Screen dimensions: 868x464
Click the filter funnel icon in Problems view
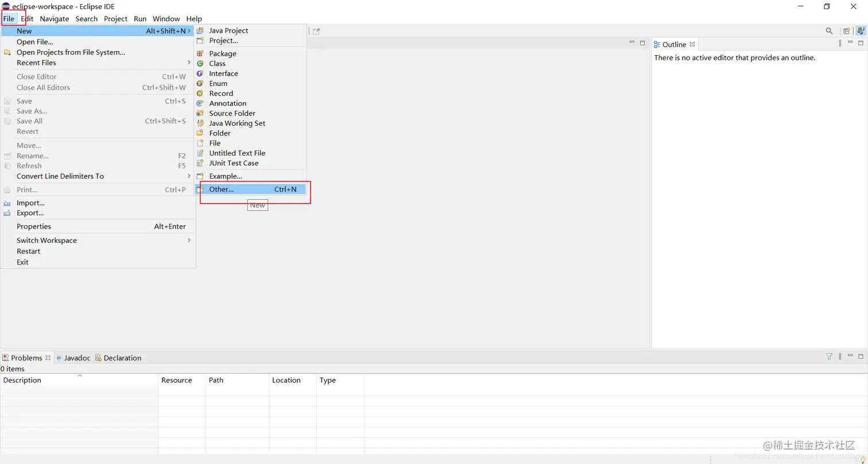point(829,357)
